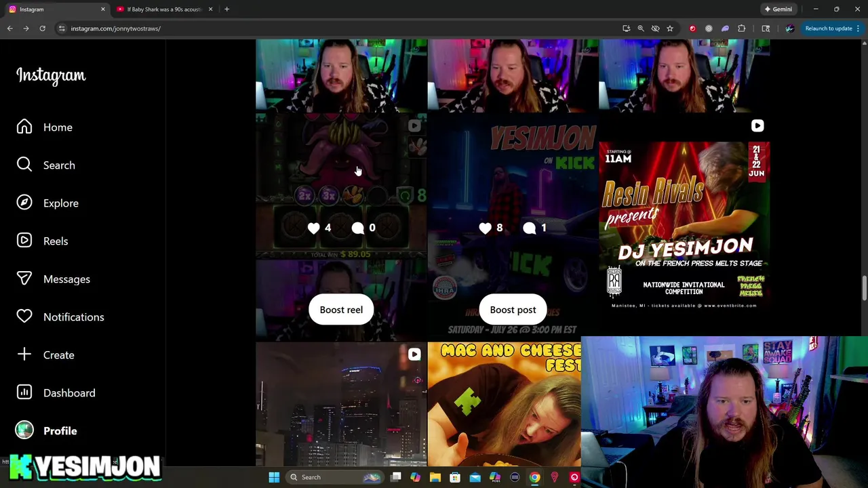This screenshot has width=868, height=488.
Task: Click Boost post button
Action: [x=513, y=310]
